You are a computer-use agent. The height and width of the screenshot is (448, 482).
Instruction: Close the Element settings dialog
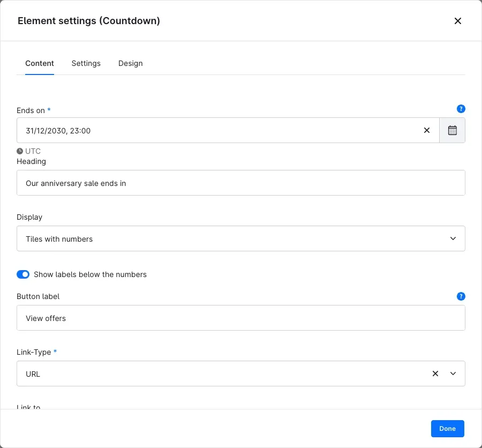click(x=458, y=21)
